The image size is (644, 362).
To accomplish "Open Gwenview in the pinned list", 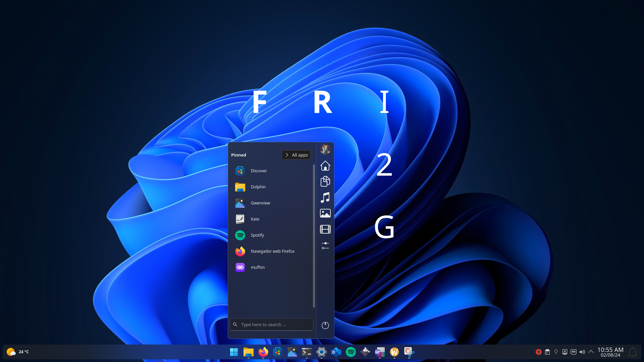I will coord(271,203).
